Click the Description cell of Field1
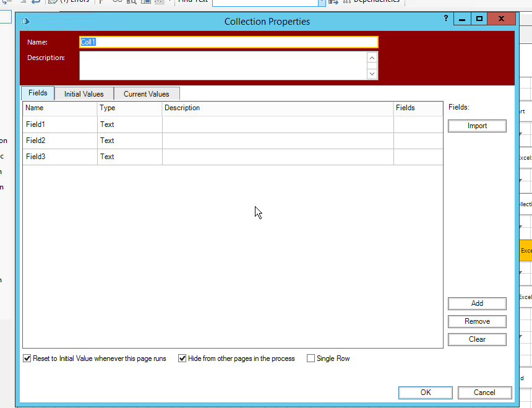 coord(278,124)
